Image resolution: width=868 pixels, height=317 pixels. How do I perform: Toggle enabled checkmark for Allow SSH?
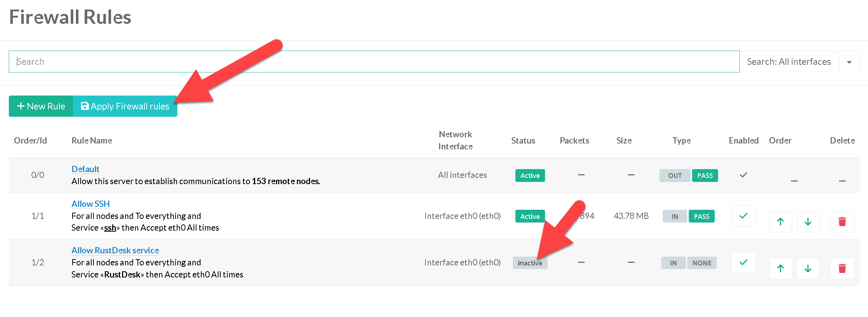(x=743, y=216)
